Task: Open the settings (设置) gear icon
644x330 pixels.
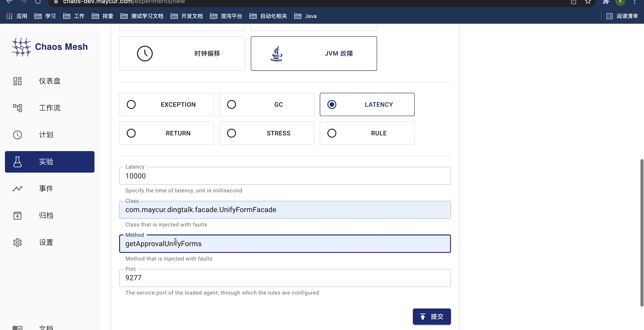Action: pyautogui.click(x=18, y=243)
